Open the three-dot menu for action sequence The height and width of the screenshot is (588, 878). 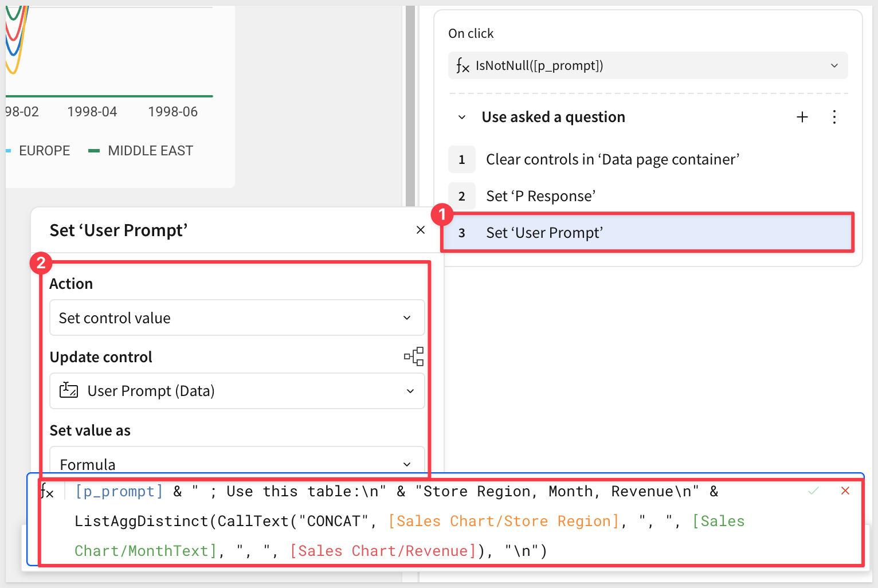click(834, 117)
